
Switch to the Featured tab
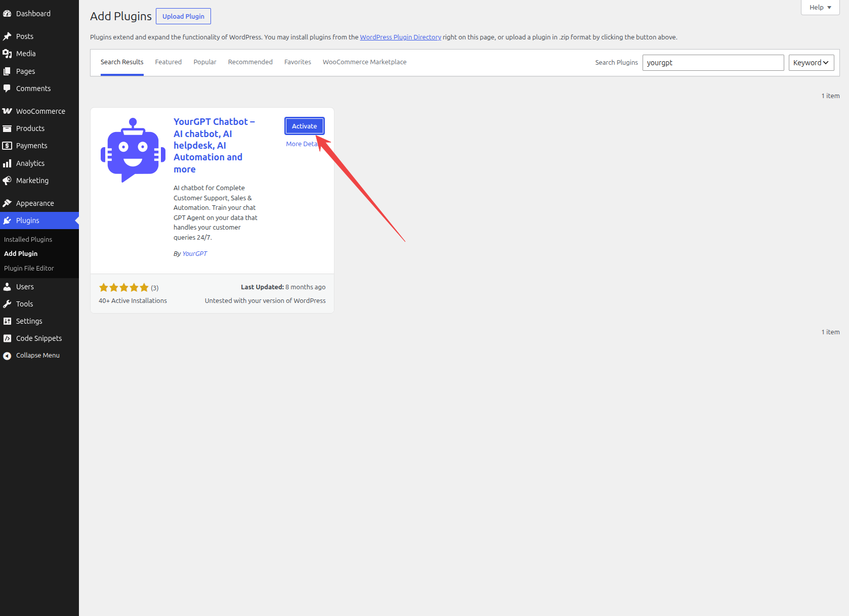point(168,62)
